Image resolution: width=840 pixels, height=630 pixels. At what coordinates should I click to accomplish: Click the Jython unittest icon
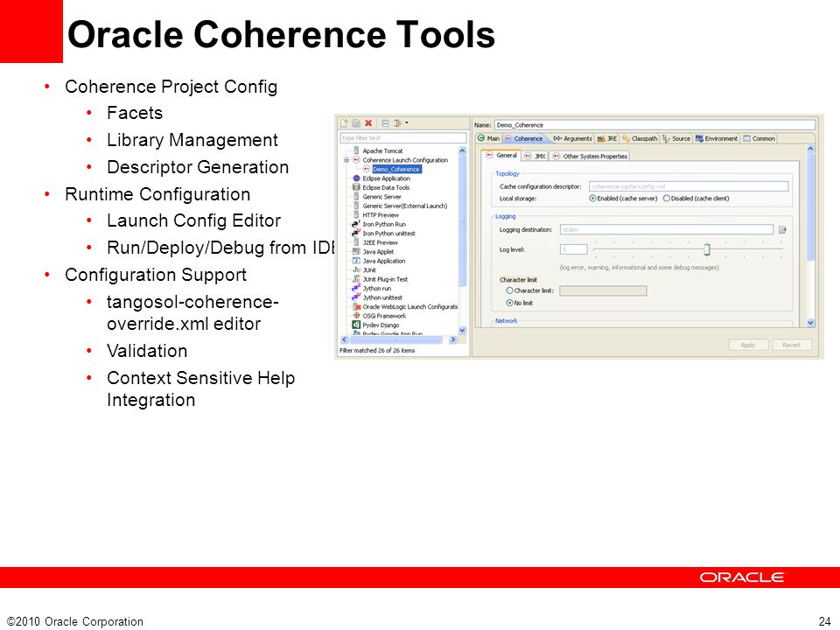pyautogui.click(x=356, y=297)
